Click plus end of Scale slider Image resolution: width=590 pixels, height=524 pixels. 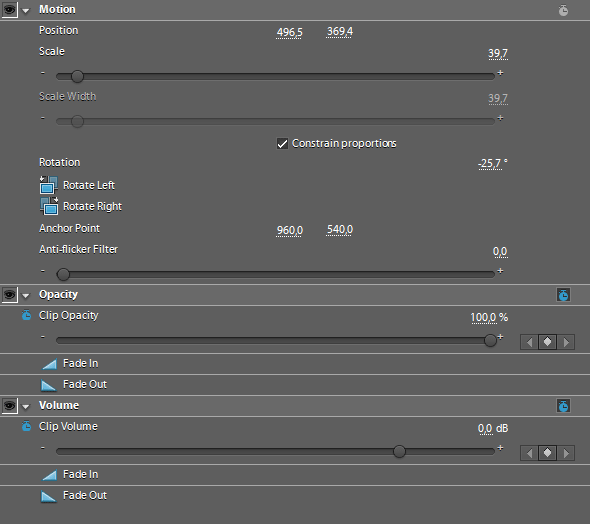click(500, 73)
